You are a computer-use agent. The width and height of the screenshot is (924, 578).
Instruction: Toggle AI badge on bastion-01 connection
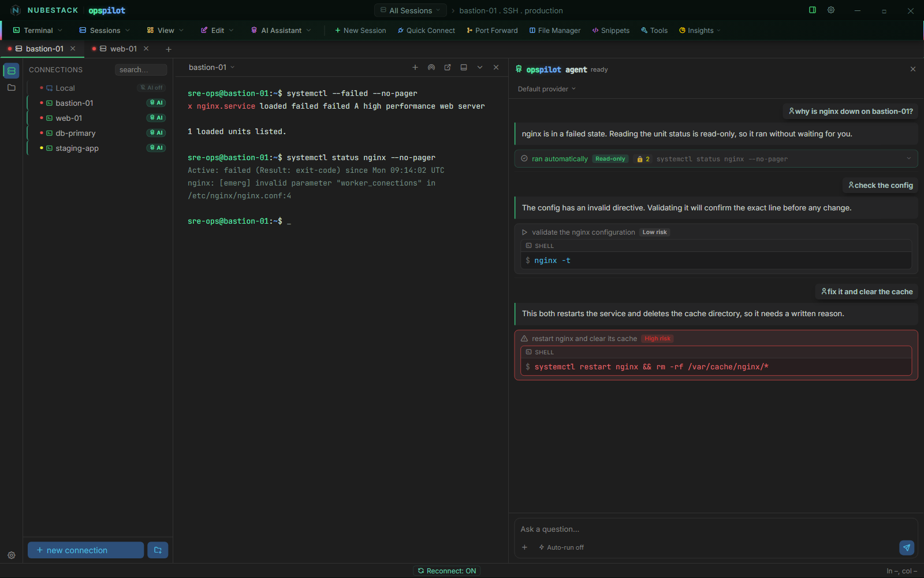(156, 103)
